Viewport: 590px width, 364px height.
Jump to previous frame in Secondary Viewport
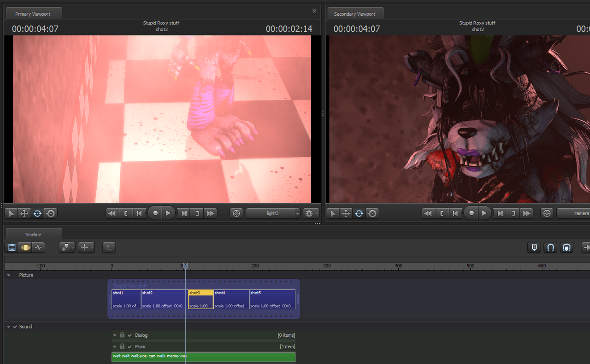coord(455,213)
